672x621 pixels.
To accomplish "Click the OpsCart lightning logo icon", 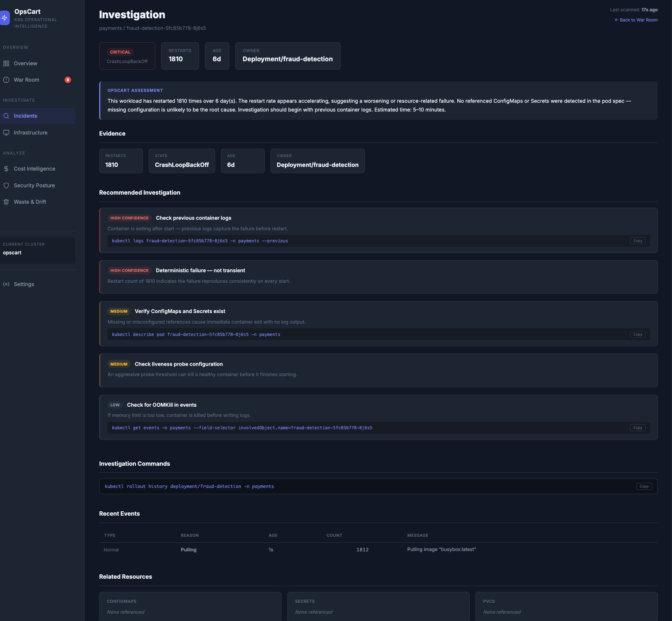I will 4,18.
